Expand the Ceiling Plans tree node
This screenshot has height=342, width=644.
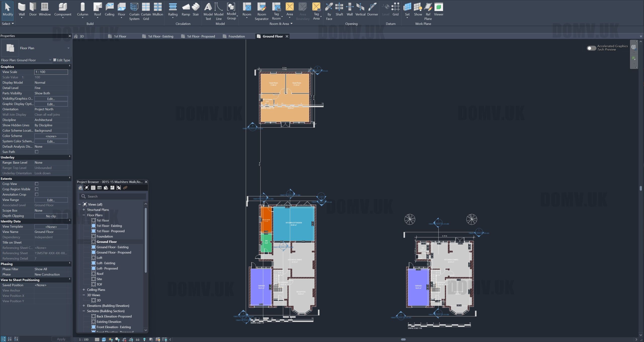(x=84, y=290)
